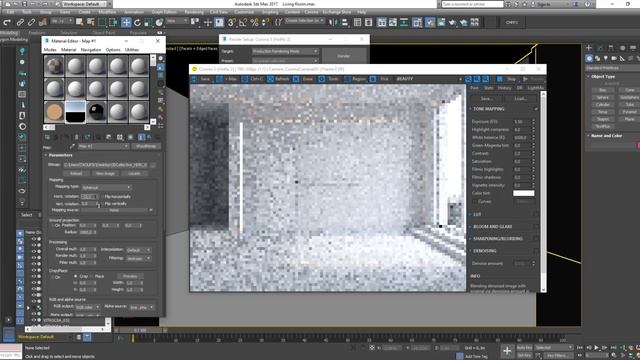Open the BEAUTY render element dropdown
Screen dimensions: 640x360
[429, 79]
